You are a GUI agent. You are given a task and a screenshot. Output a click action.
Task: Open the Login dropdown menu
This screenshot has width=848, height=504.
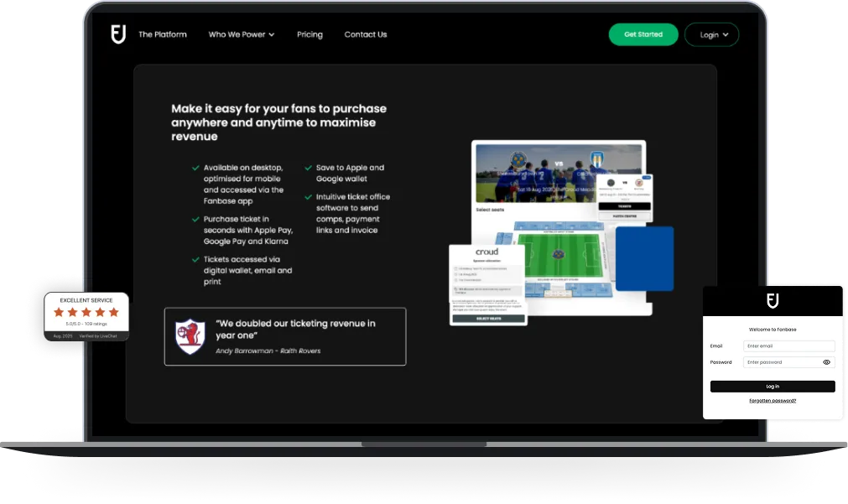pyautogui.click(x=711, y=34)
